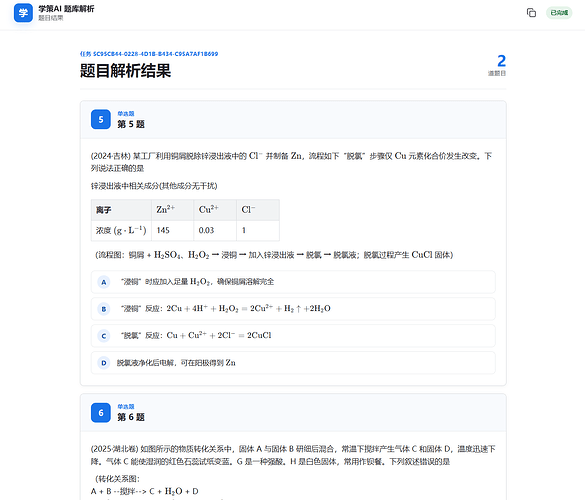
Task: Click the 单选题 label on question 6
Action: pyautogui.click(x=126, y=406)
